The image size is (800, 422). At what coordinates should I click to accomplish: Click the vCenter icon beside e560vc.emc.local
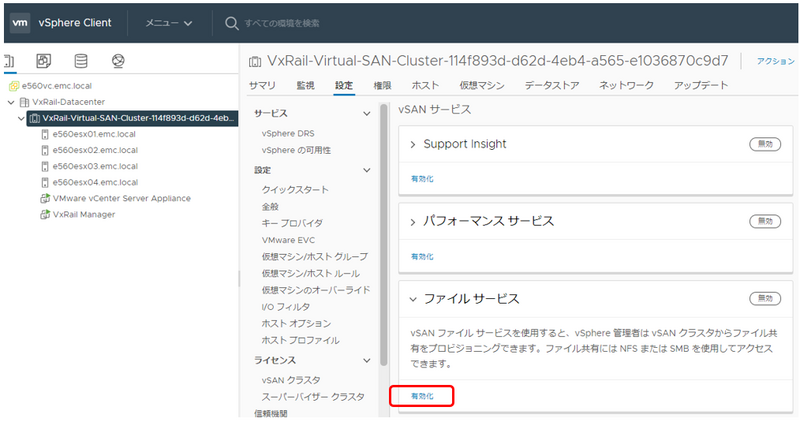pyautogui.click(x=14, y=86)
